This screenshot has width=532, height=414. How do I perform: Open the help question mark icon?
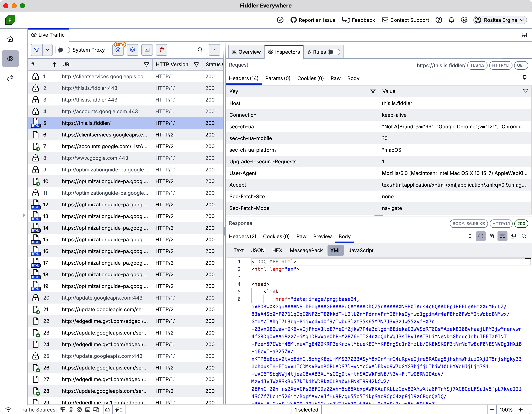click(439, 20)
